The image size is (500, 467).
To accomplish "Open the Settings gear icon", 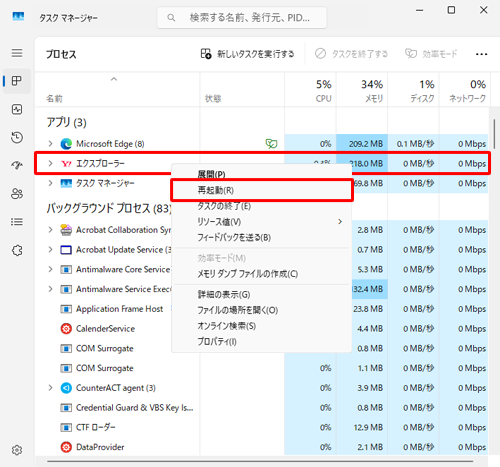I will pos(17,450).
